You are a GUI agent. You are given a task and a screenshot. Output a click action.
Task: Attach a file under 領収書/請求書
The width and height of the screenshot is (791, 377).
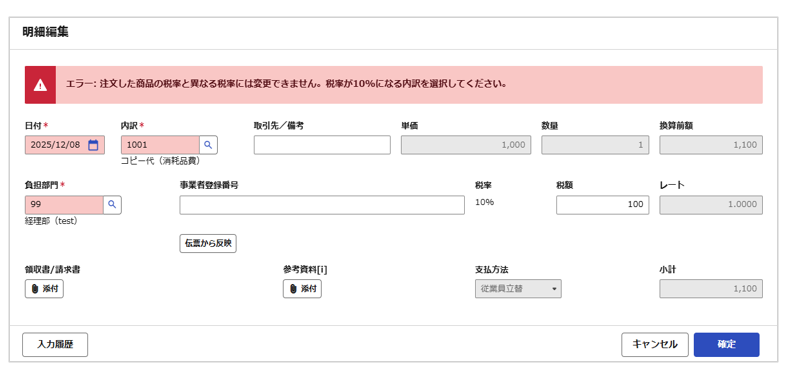[x=44, y=289]
